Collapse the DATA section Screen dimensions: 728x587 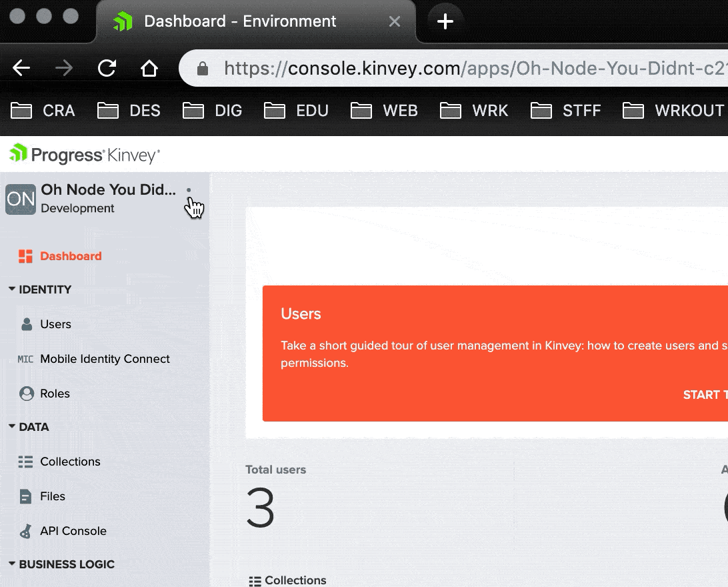point(12,427)
